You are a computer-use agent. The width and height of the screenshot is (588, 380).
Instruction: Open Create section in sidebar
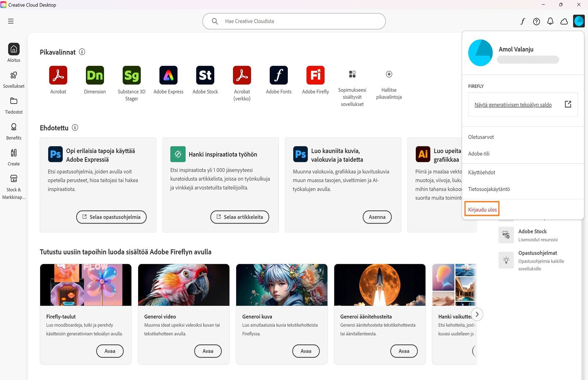pyautogui.click(x=14, y=157)
